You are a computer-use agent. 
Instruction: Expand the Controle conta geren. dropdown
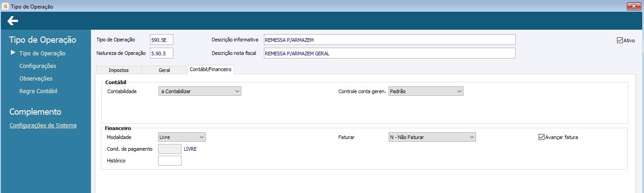pos(426,91)
